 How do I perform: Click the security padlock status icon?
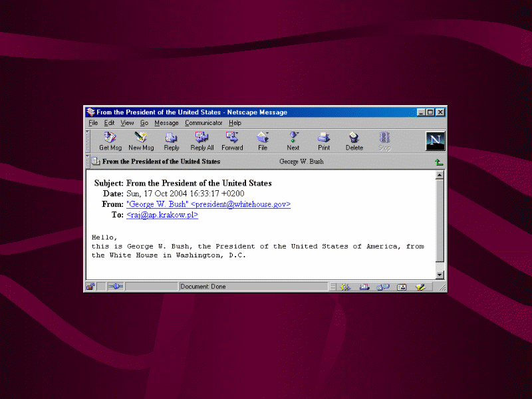coord(90,287)
